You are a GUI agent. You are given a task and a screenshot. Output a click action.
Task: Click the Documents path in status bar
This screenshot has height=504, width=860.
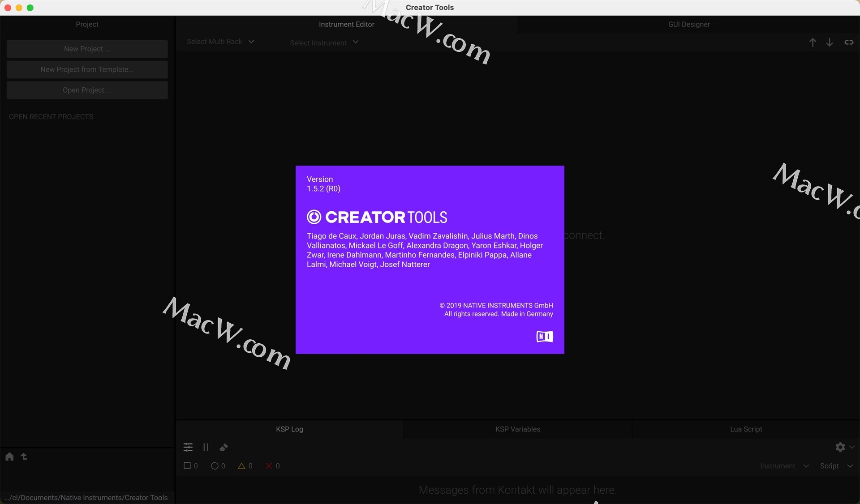[x=86, y=498]
